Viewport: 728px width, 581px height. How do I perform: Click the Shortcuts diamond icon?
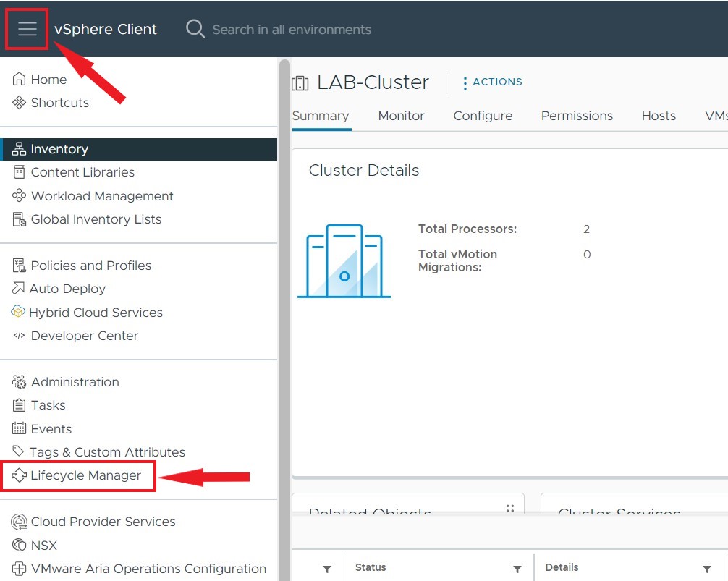19,103
